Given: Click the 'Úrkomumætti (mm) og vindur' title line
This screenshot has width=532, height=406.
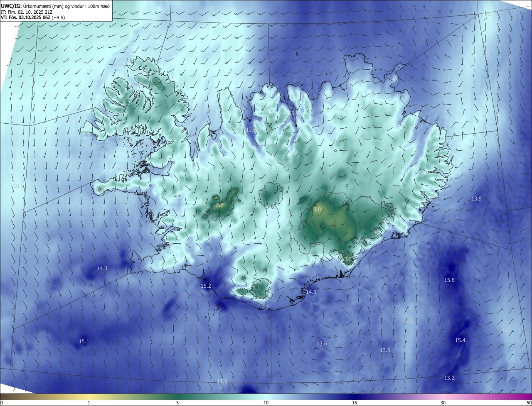Looking at the screenshot, I should click(x=55, y=6).
